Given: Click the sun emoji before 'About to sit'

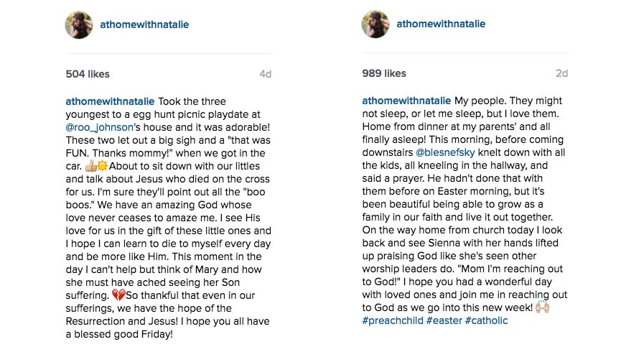Looking at the screenshot, I should pos(102,166).
